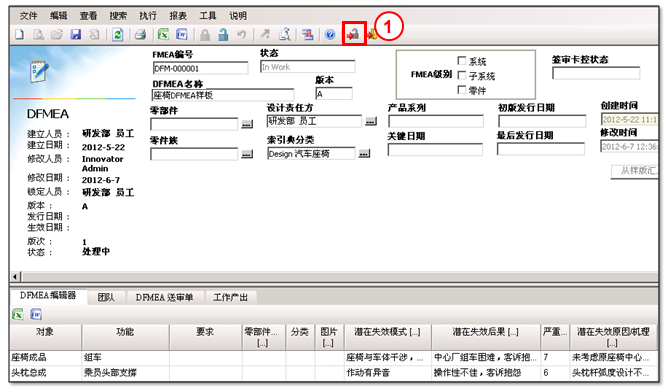Check the 系统 FMEA level checkbox
This screenshot has width=665, height=389.
coord(462,61)
